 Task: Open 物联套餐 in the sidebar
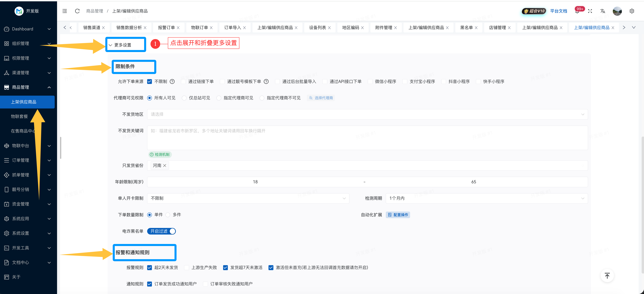[20, 116]
